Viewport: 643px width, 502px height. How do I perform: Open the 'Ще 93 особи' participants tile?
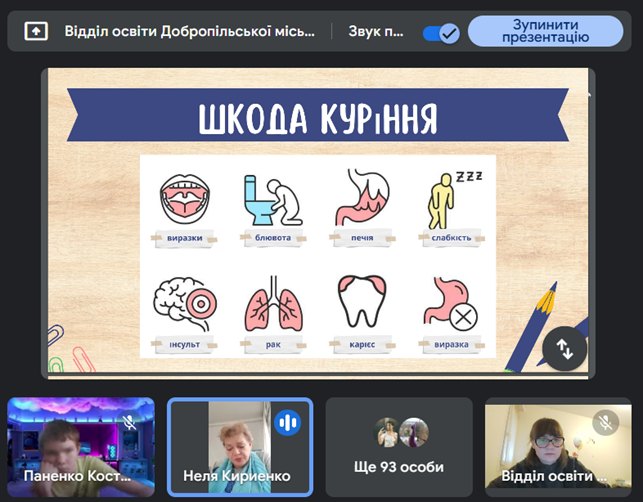click(x=399, y=448)
